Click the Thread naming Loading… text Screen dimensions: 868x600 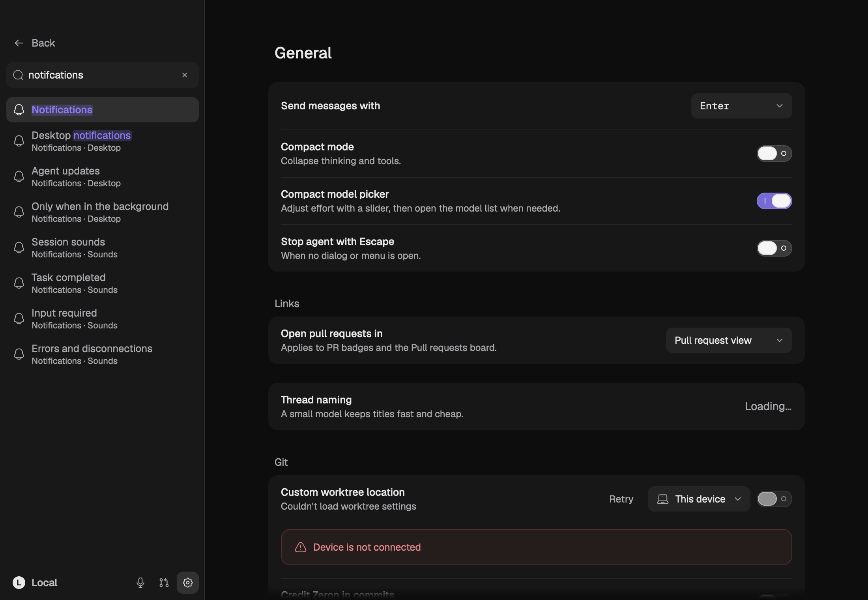tap(768, 407)
